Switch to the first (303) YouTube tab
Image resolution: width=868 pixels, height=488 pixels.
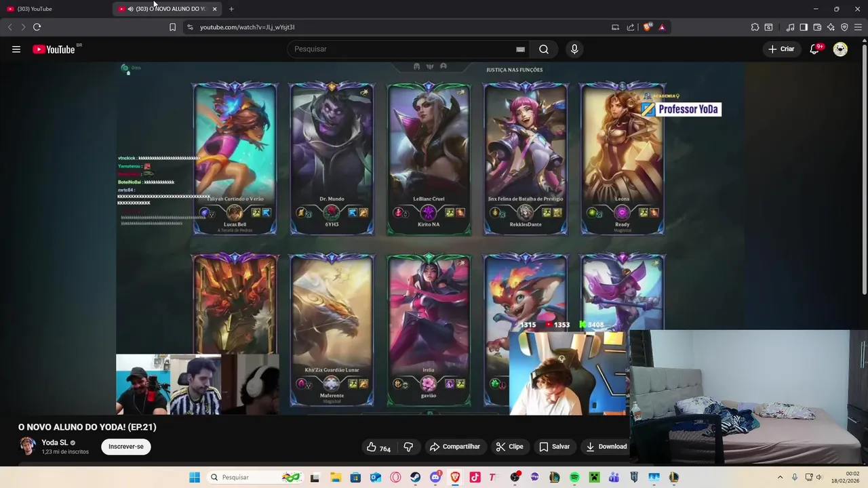(x=56, y=9)
